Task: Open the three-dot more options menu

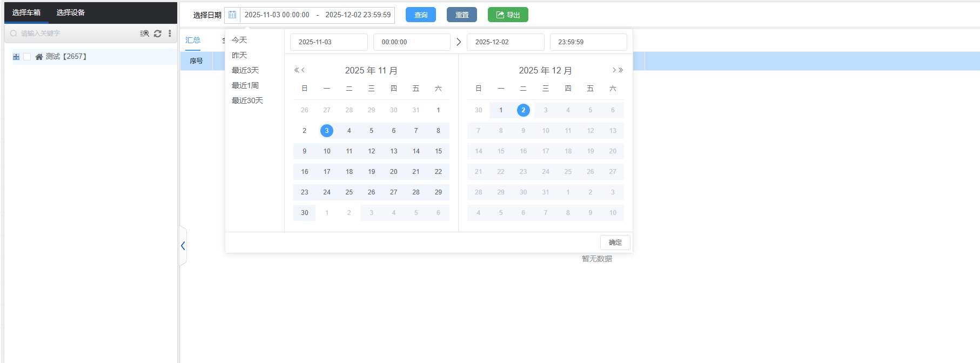Action: tap(170, 33)
